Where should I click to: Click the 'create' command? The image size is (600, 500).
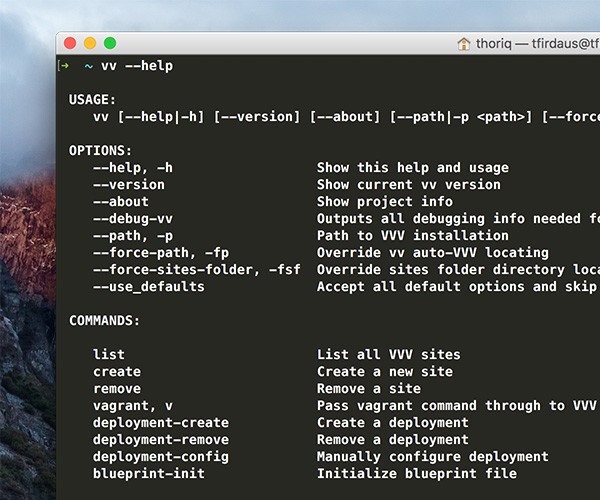(x=117, y=371)
